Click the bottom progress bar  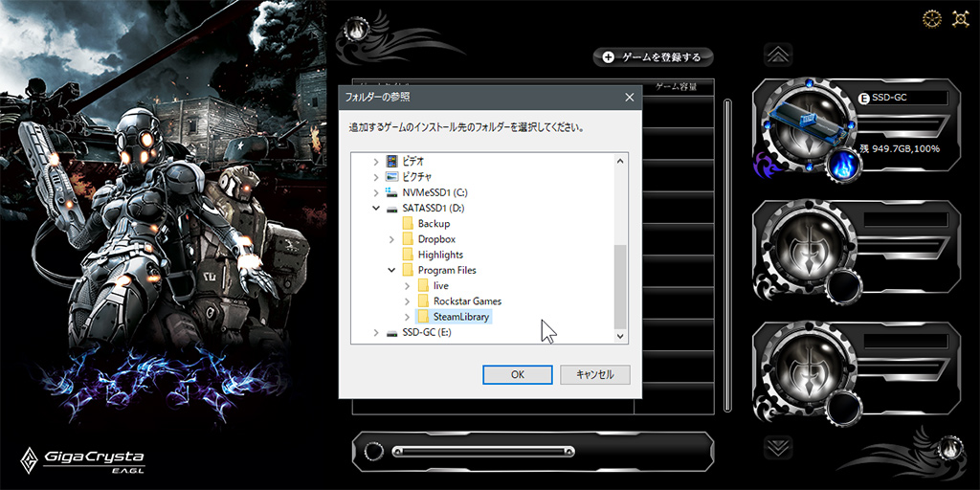click(483, 452)
